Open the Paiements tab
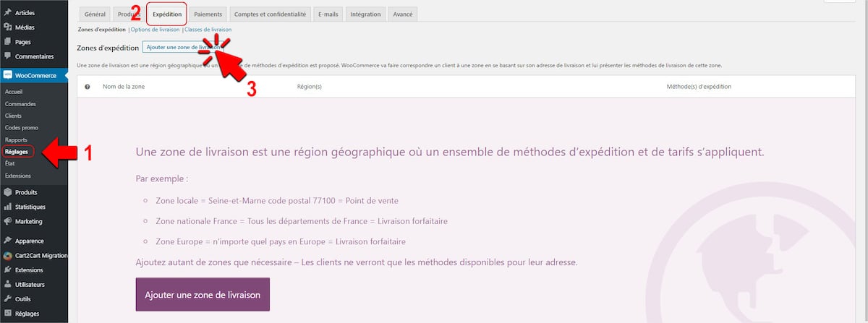 pyautogui.click(x=209, y=14)
